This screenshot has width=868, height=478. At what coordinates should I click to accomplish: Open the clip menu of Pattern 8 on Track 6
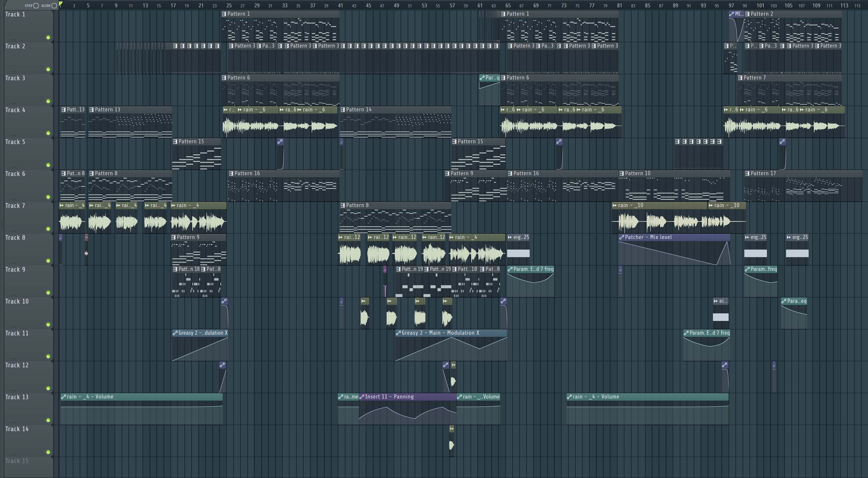pos(92,173)
